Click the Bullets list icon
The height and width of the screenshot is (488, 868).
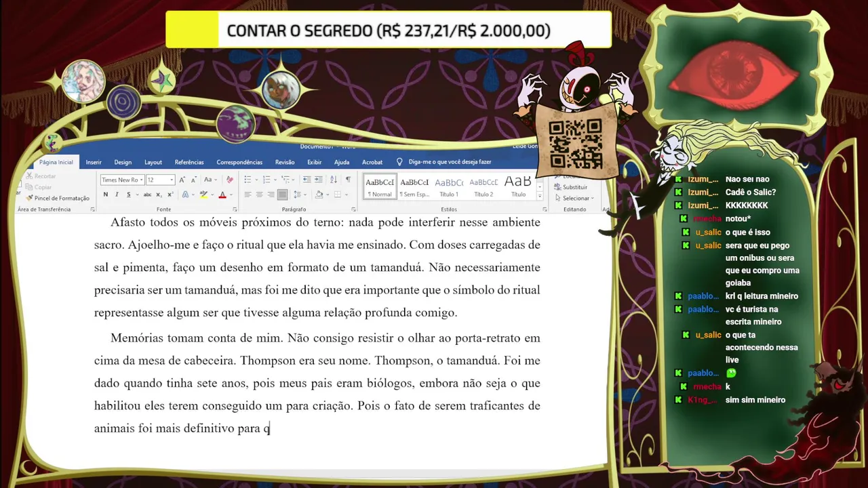(248, 180)
